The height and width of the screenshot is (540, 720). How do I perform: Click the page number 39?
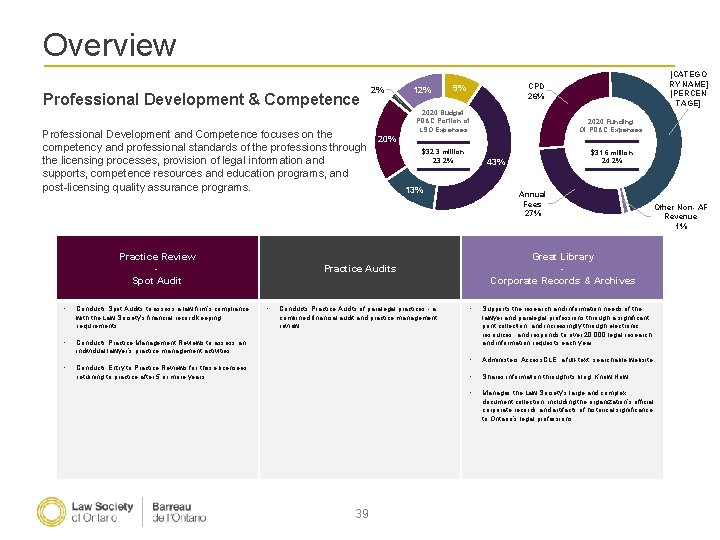point(362,513)
